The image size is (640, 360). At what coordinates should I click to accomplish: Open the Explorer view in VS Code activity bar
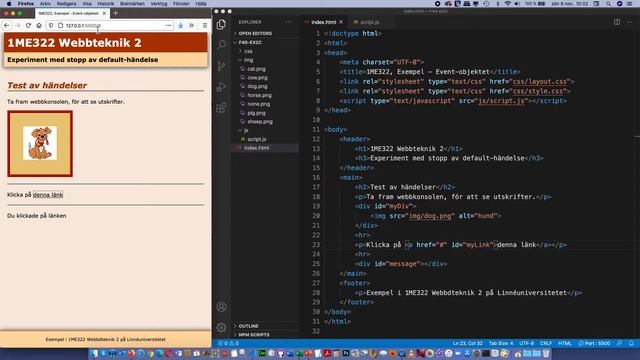coord(221,24)
